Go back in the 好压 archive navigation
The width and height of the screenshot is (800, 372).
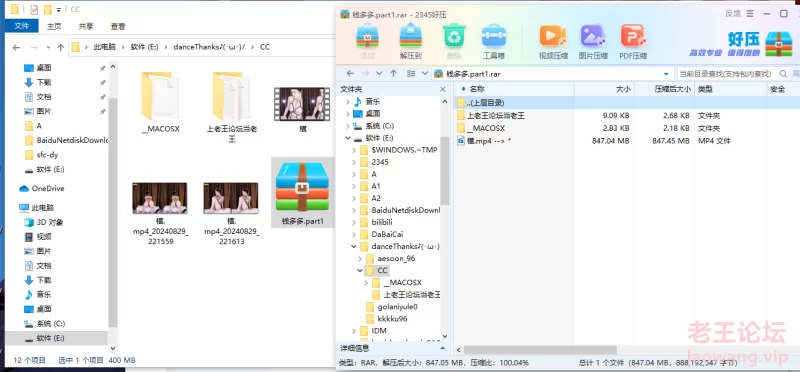[349, 73]
